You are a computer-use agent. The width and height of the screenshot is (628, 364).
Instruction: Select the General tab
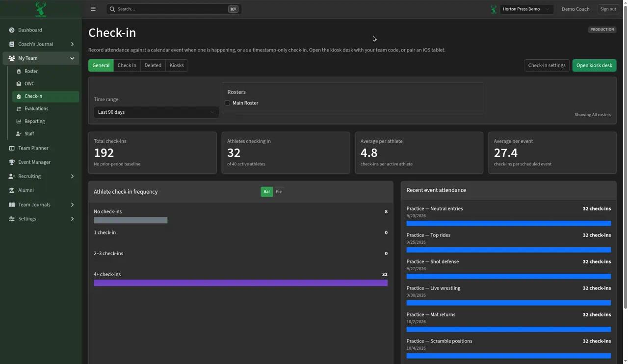[x=101, y=65]
